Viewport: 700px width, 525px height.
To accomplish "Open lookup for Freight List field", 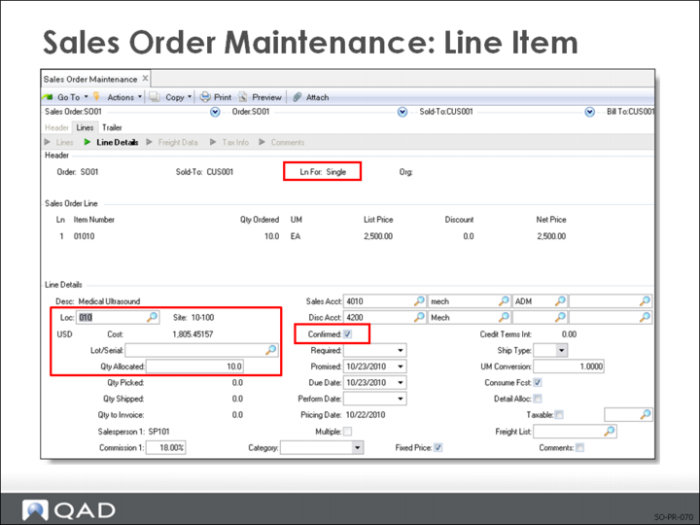I will click(609, 431).
